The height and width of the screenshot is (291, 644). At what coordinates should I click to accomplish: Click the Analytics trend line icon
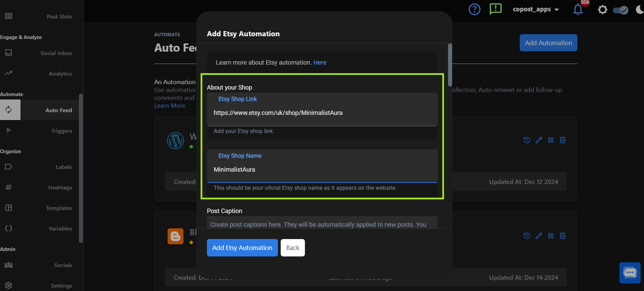click(9, 73)
